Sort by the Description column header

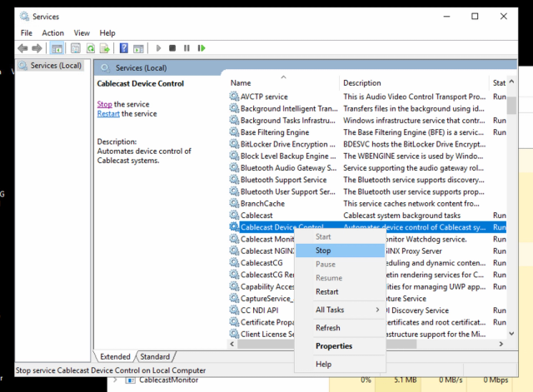point(414,83)
